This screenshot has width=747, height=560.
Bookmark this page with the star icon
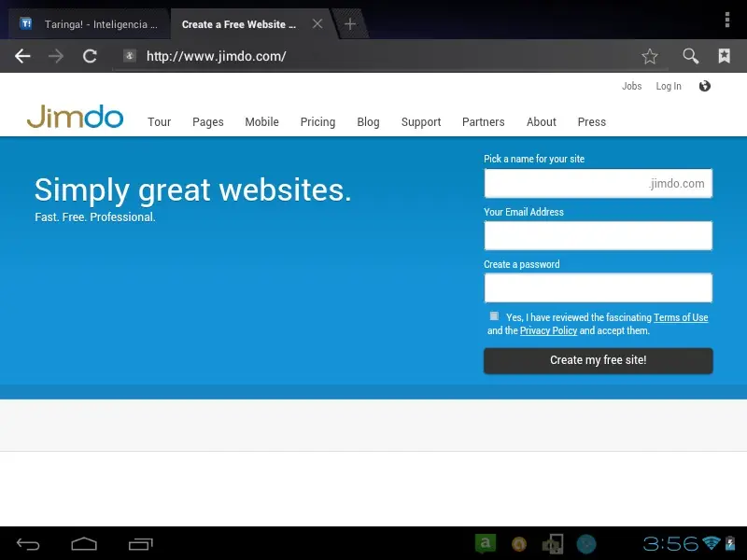pyautogui.click(x=649, y=56)
